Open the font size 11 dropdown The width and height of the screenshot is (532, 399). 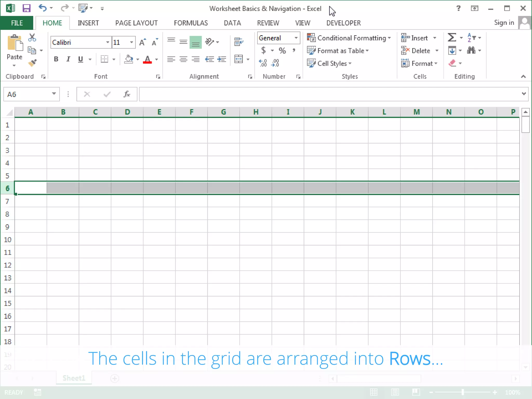[132, 42]
